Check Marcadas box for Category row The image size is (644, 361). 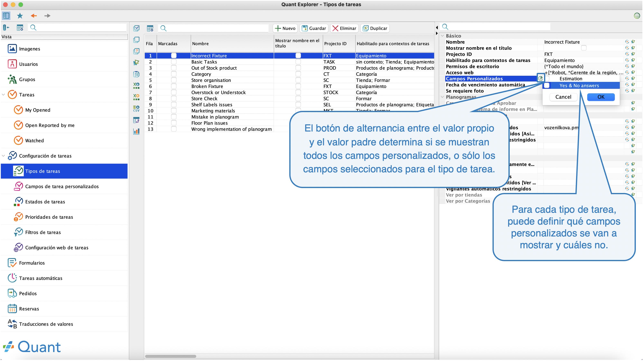coord(174,74)
